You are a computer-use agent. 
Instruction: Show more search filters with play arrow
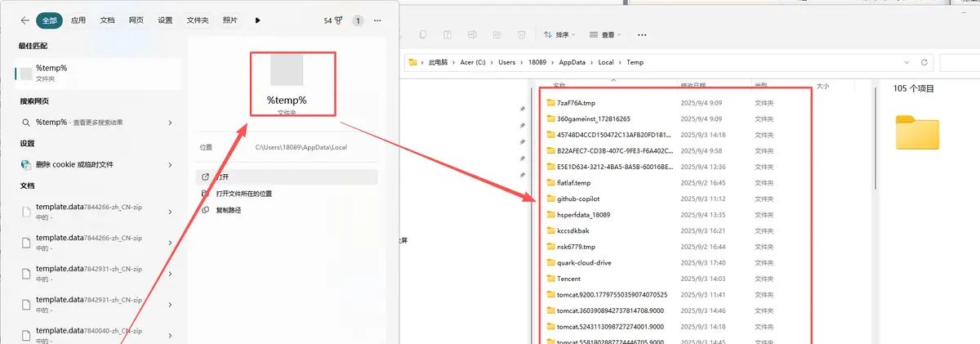(x=258, y=20)
